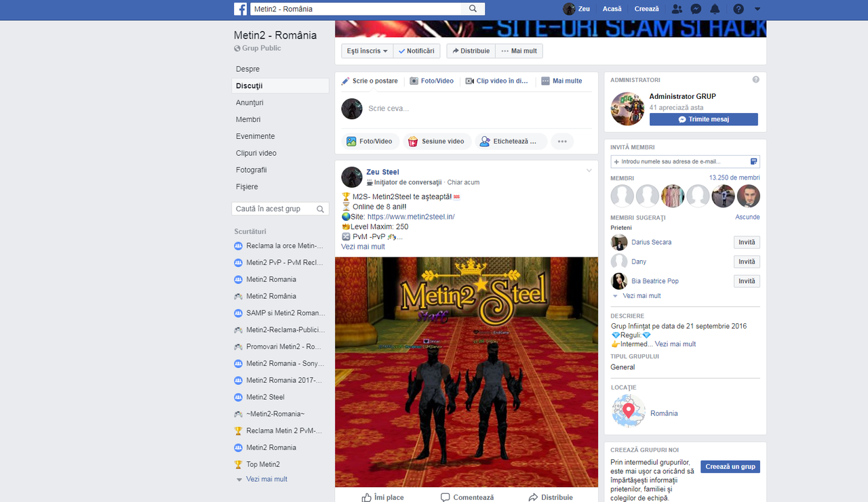Open the metin2steel.in site link
Screen dimensions: 868x502
coord(411,217)
